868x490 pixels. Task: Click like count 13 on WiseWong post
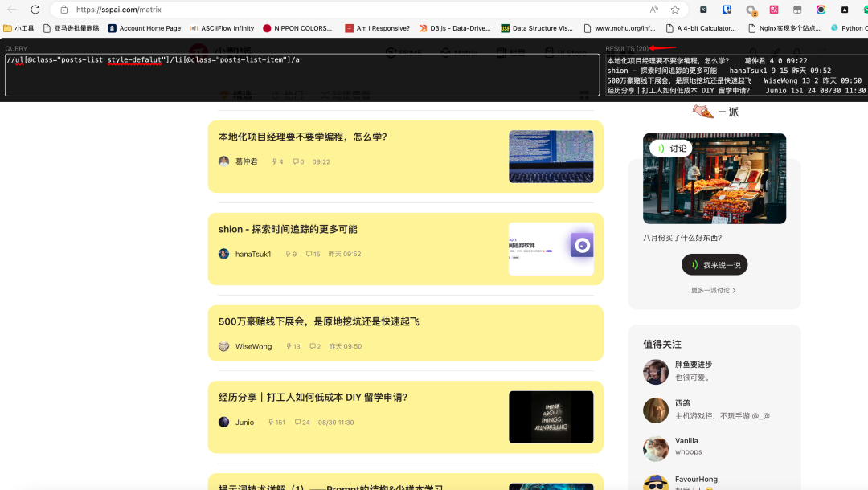click(293, 346)
